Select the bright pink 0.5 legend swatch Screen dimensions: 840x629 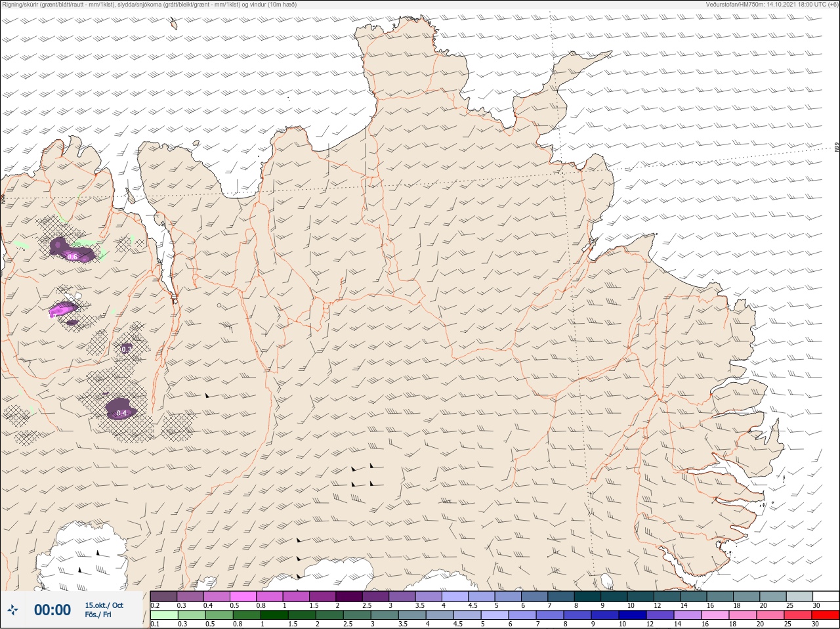pyautogui.click(x=243, y=596)
